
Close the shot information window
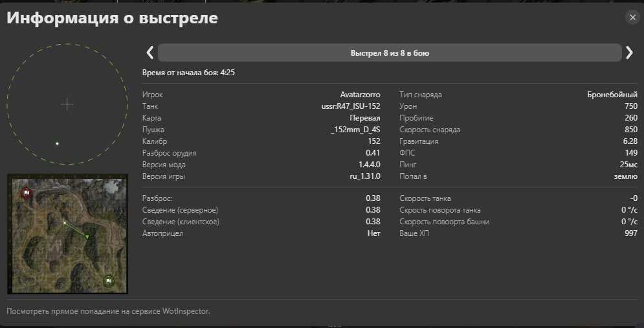632,18
